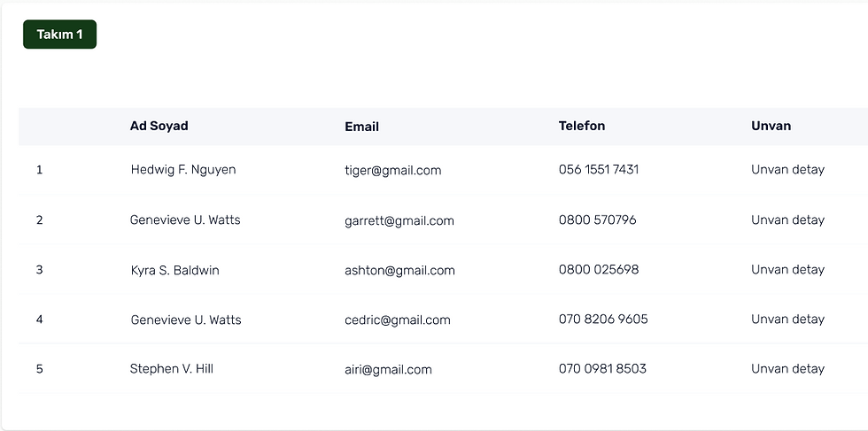Open the ashton@gmail.com email address
Image resolution: width=868 pixels, height=431 pixels.
(399, 270)
